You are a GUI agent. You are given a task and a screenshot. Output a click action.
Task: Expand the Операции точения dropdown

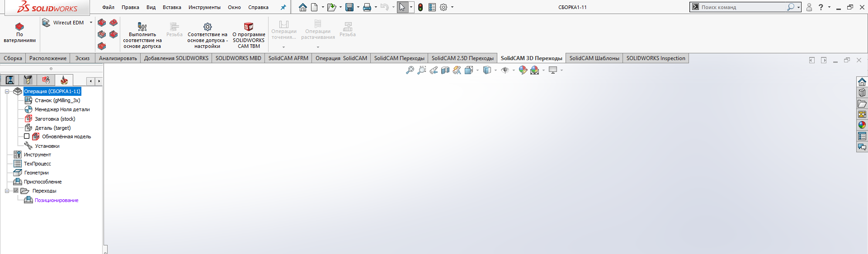coord(284,47)
